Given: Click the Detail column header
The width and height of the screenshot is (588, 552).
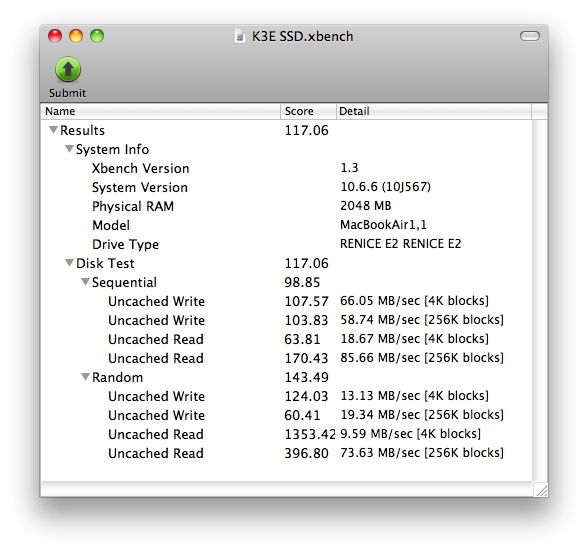Looking at the screenshot, I should click(434, 111).
